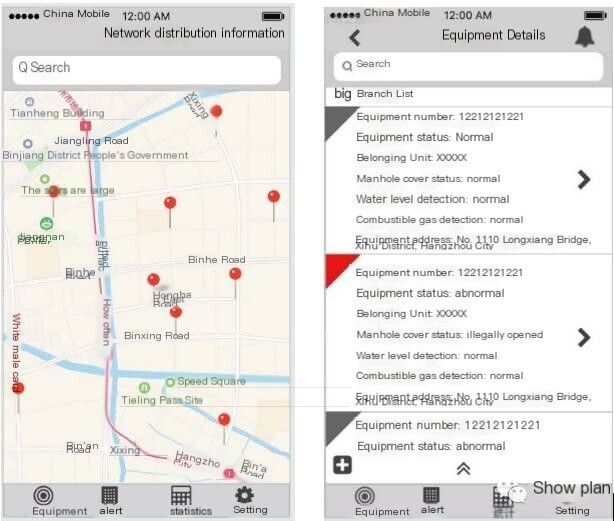Expand the illegally opened equipment entry arrow
614x521 pixels.
pyautogui.click(x=583, y=337)
